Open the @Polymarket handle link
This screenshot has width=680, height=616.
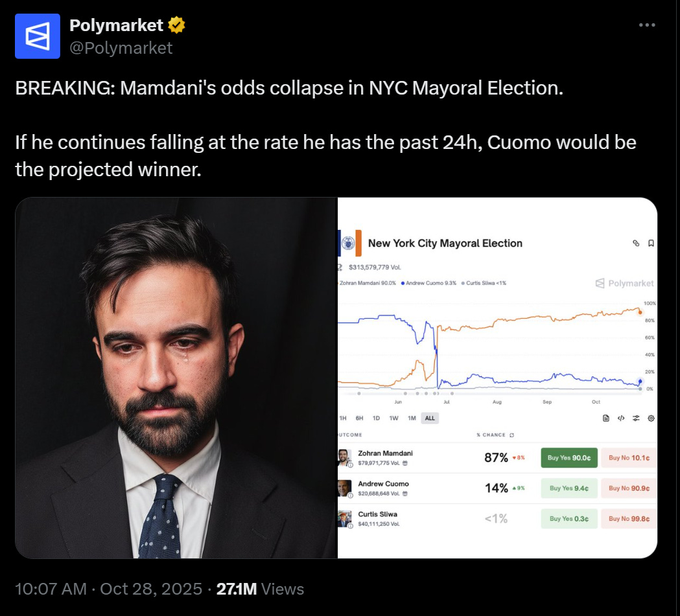coord(121,48)
